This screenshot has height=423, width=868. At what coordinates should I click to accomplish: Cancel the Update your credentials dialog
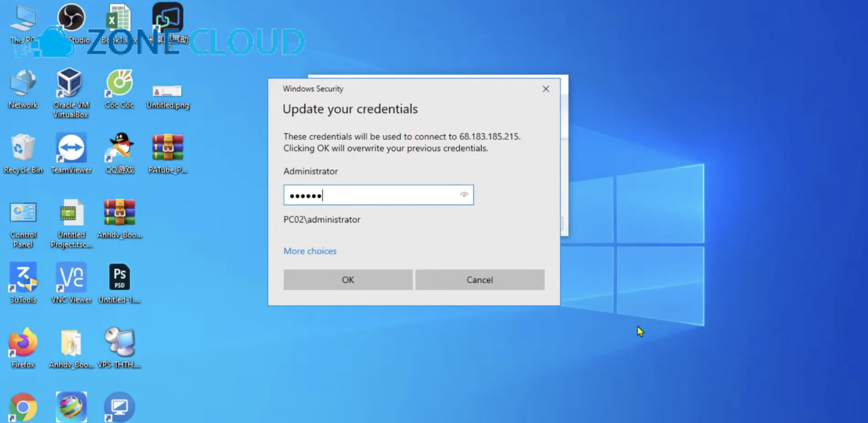click(x=480, y=280)
